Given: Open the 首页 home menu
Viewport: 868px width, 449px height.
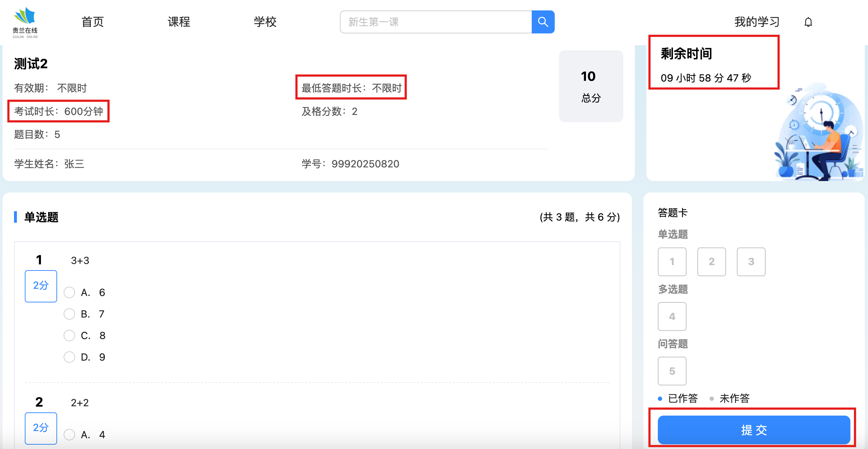Looking at the screenshot, I should pyautogui.click(x=92, y=22).
